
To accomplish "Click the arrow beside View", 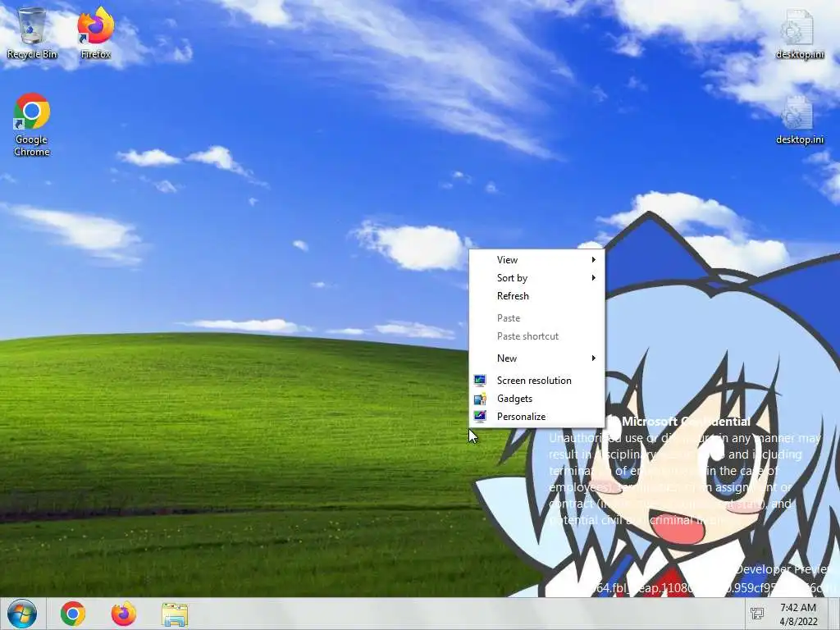I will point(594,260).
